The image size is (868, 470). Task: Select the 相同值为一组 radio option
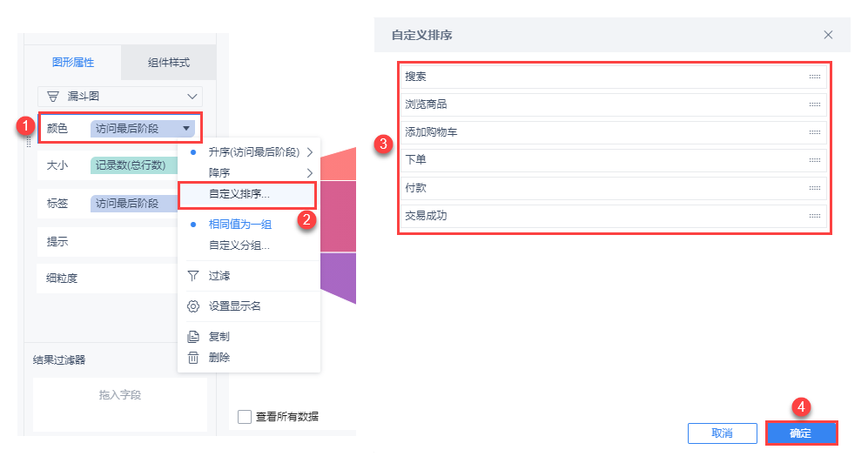(240, 225)
